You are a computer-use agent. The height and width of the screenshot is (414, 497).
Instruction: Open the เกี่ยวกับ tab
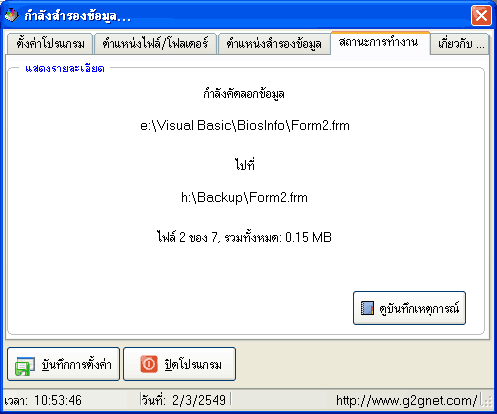pos(460,44)
